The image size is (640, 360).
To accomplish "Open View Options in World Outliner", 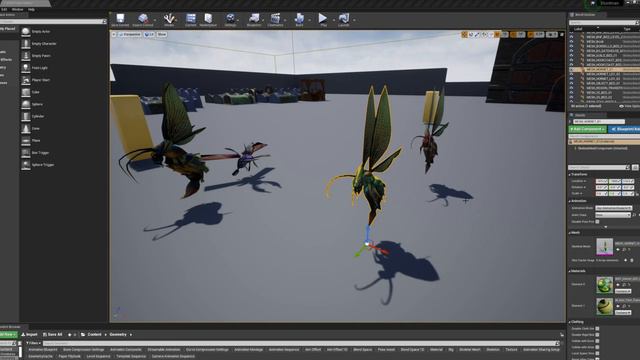I will [x=629, y=106].
